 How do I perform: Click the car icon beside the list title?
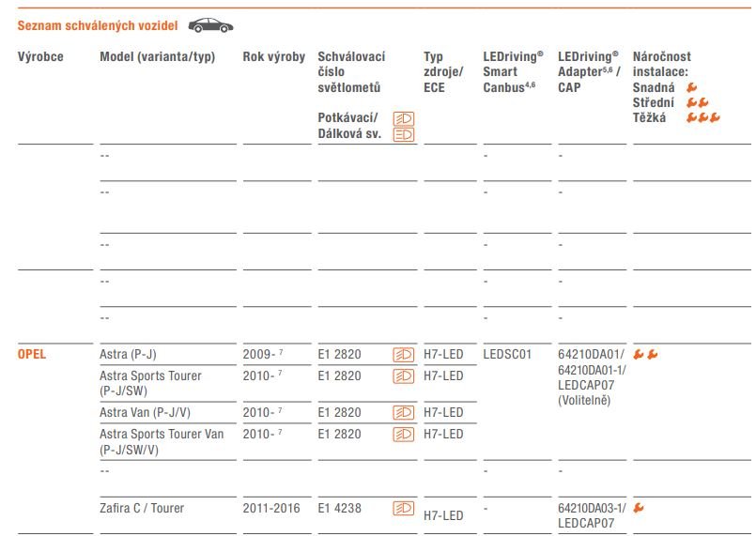[x=210, y=26]
